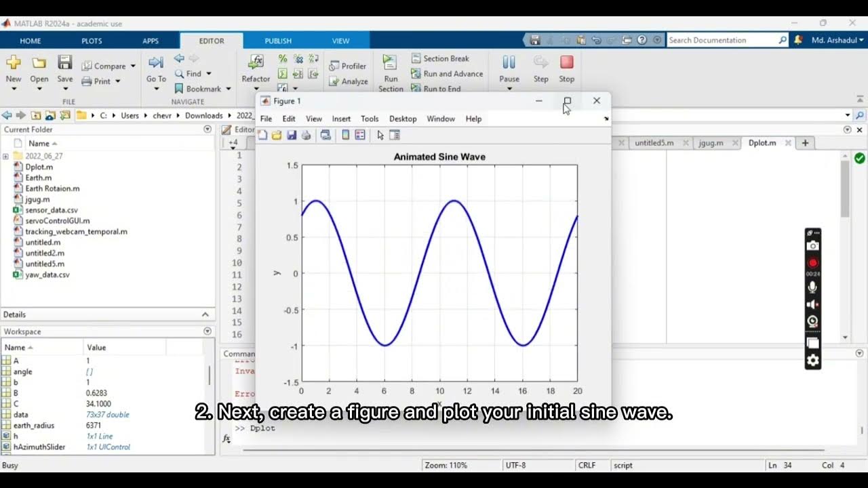Image resolution: width=868 pixels, height=488 pixels.
Task: Click the Undo arrow in the quick-access bar
Action: (x=596, y=40)
